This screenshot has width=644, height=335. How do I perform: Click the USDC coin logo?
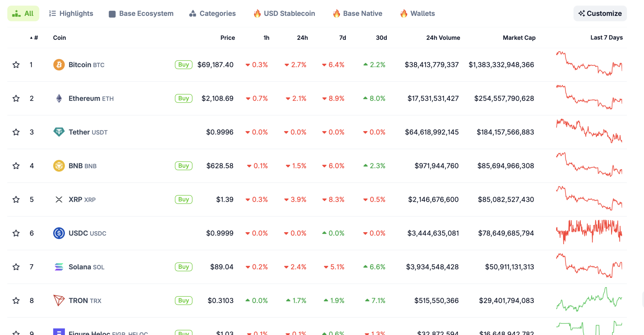59,233
